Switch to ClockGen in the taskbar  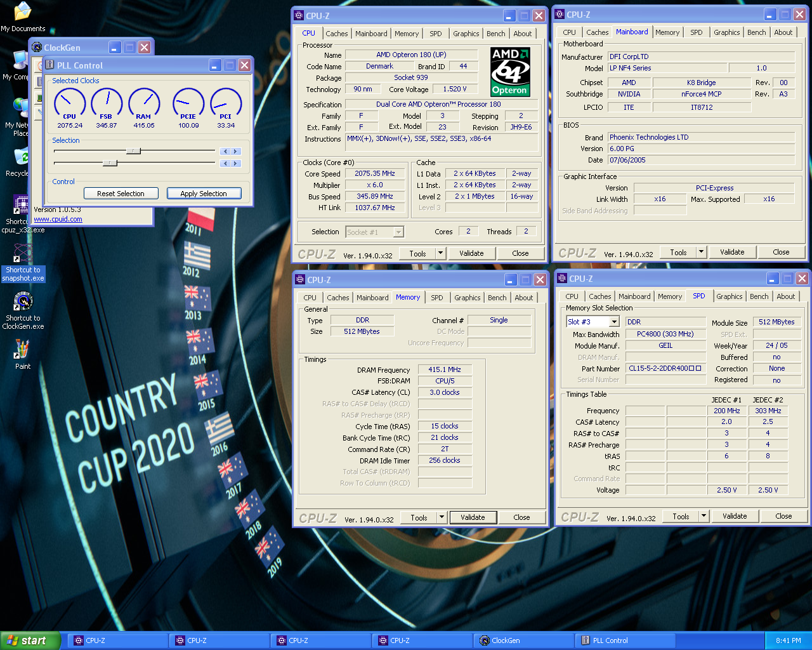(x=523, y=640)
